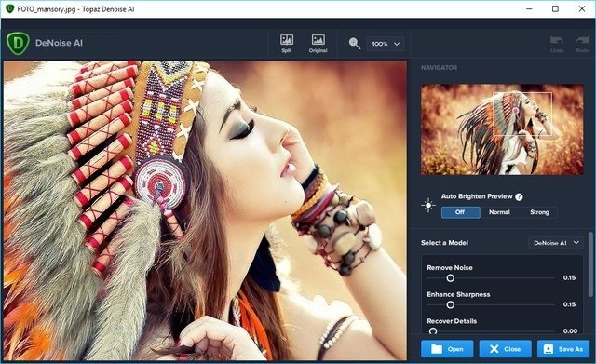Click the DeNoise AI shield logo
The height and width of the screenshot is (364, 596).
(x=18, y=44)
